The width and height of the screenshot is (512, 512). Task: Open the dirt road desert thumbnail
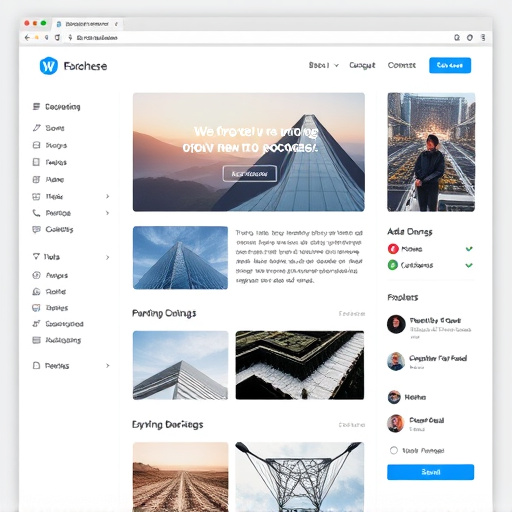pyautogui.click(x=180, y=477)
